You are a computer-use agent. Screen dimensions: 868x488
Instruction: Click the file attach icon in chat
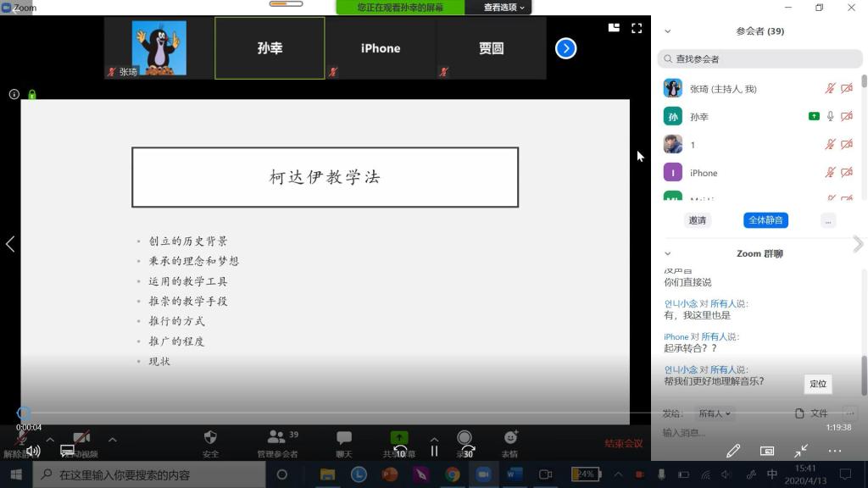(798, 413)
